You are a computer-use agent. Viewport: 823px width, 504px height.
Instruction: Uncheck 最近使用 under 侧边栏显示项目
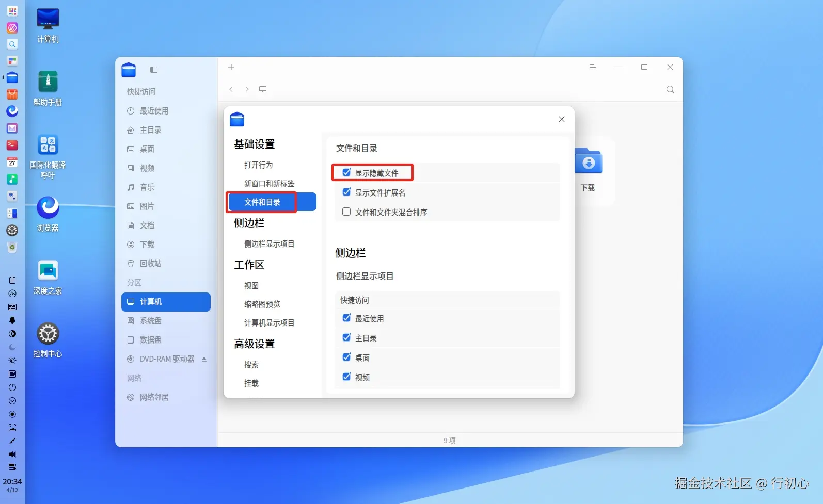(346, 318)
